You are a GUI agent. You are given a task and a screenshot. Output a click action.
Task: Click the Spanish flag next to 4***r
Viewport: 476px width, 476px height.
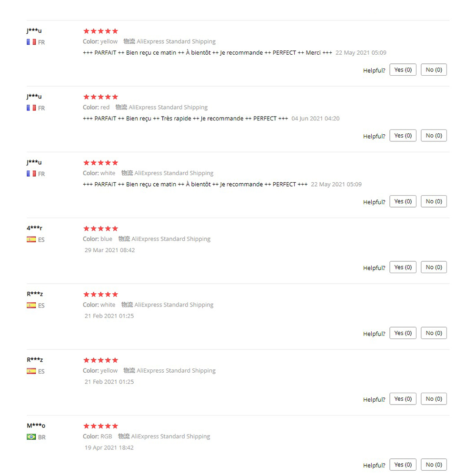tap(31, 239)
